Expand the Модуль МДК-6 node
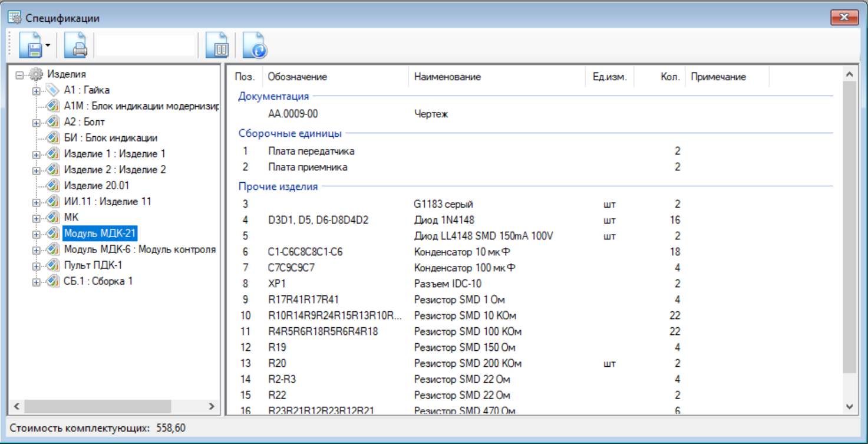Screen dimensions: 868x444 (37, 250)
